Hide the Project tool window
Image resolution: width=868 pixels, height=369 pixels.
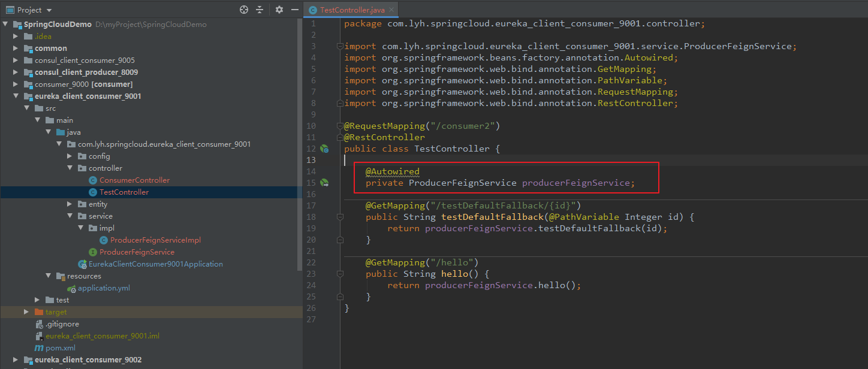[294, 10]
